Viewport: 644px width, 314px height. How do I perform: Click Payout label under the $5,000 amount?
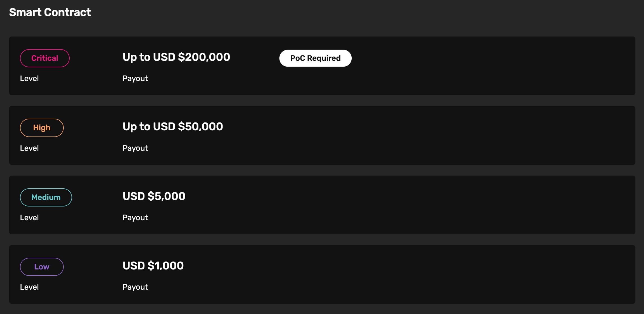(135, 217)
